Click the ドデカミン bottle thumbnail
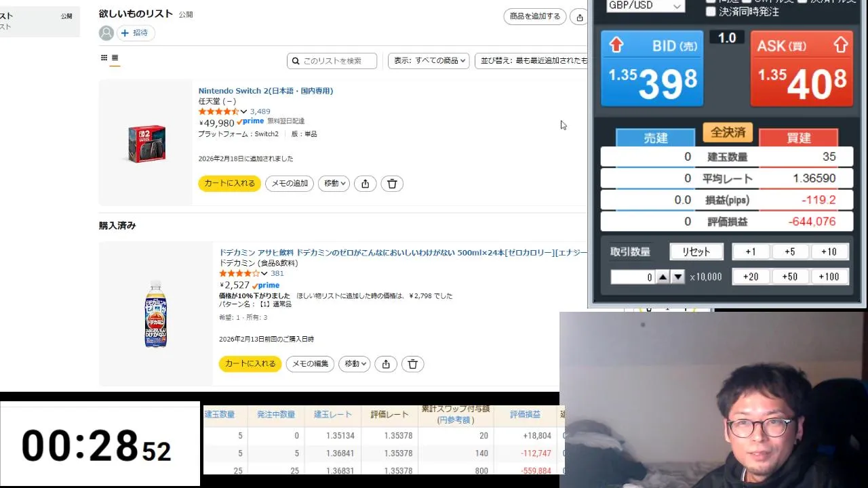The width and height of the screenshot is (868, 488). [156, 314]
